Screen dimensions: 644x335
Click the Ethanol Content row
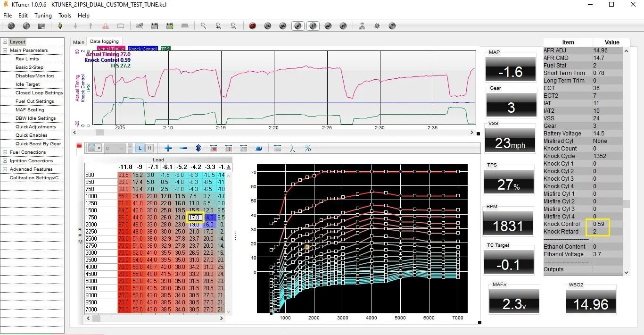click(583, 247)
